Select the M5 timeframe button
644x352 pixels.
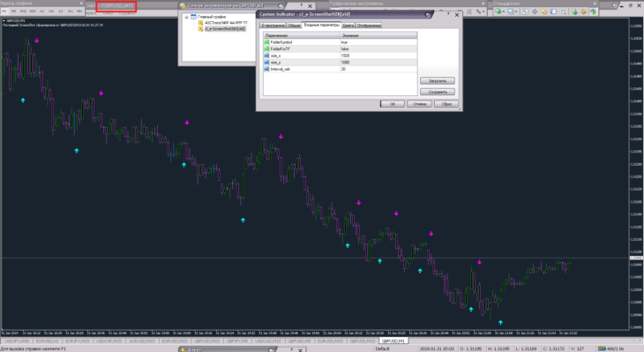(13, 11)
